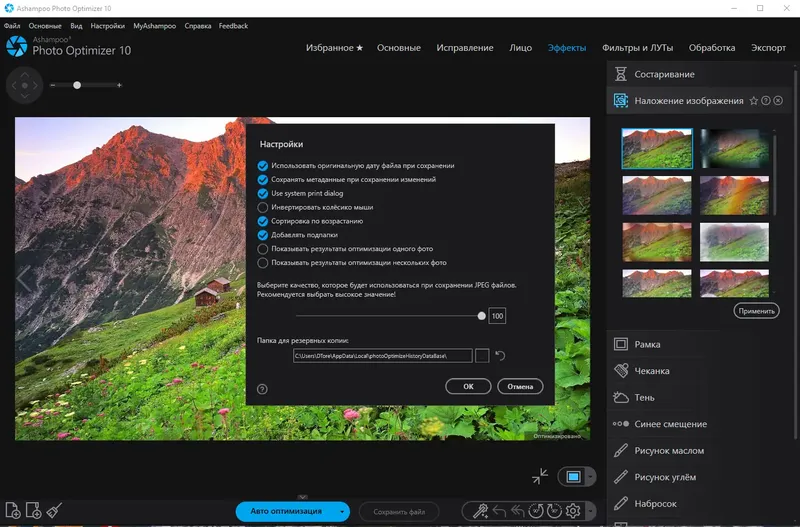Screen dimensions: 800x527
Task: Enable Инвертировать колёсико мыши checkbox
Action: (x=262, y=207)
